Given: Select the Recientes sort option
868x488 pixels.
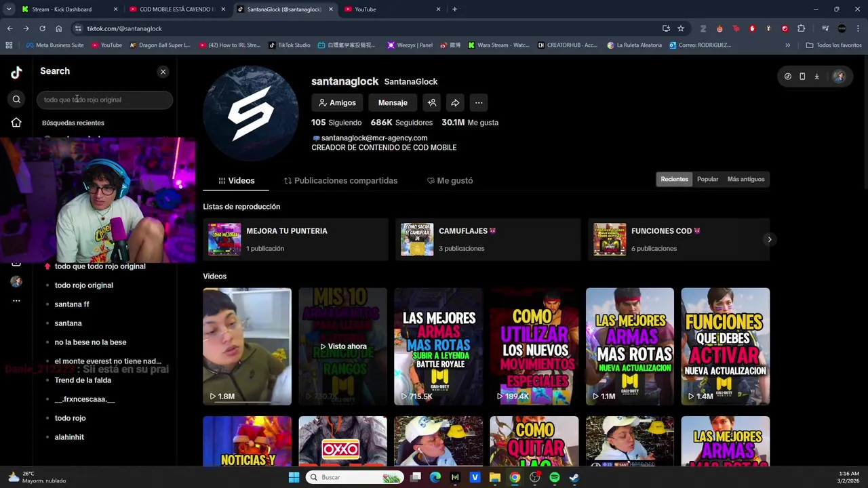Looking at the screenshot, I should coord(674,179).
